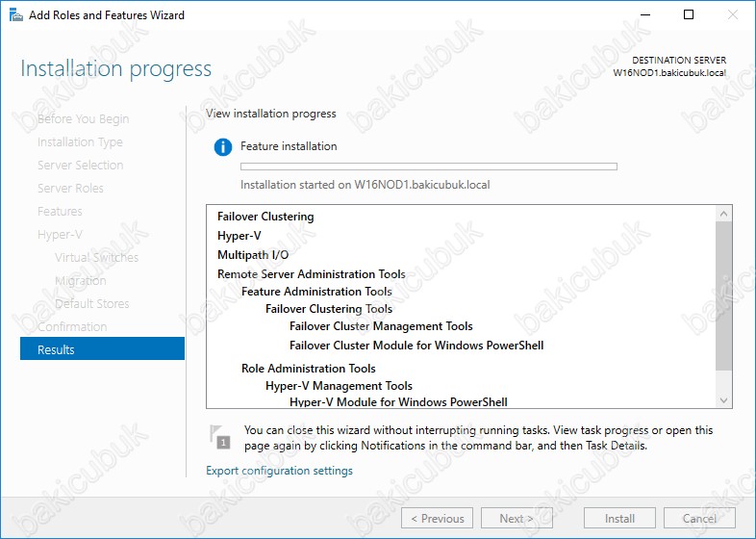
Task: Select the Multipath I/O entry
Action: [253, 255]
